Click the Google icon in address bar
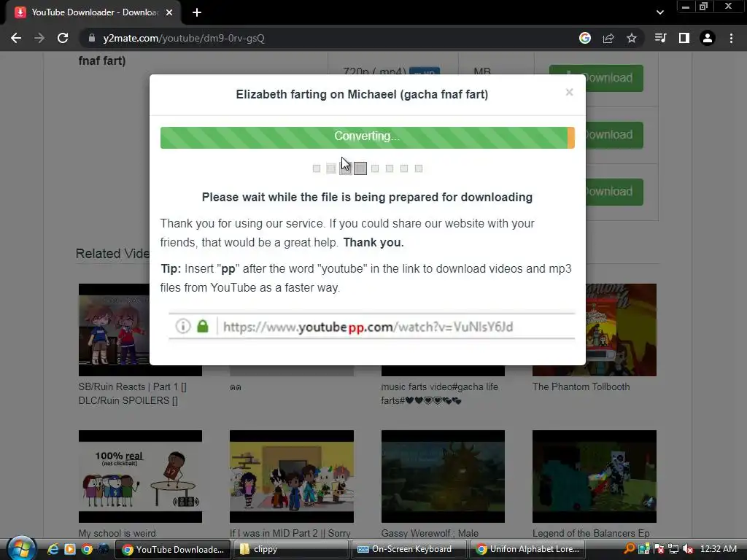 584,38
